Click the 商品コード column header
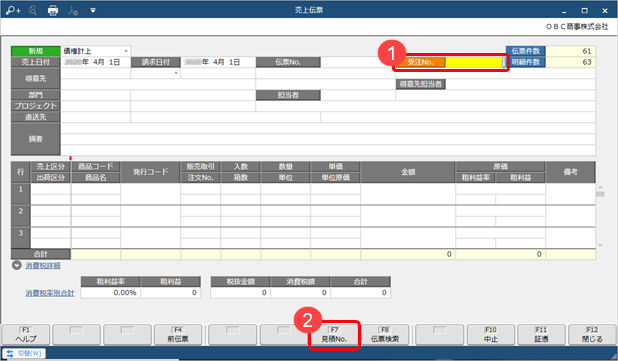 coord(96,167)
